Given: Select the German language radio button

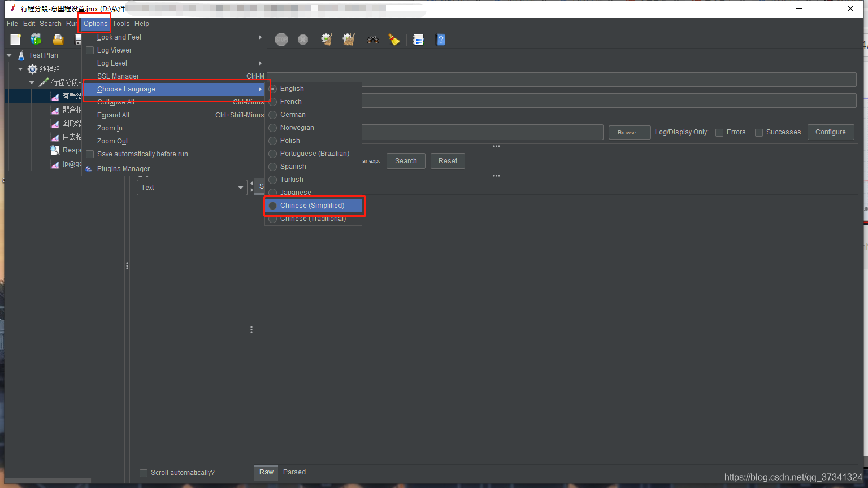Looking at the screenshot, I should 273,115.
